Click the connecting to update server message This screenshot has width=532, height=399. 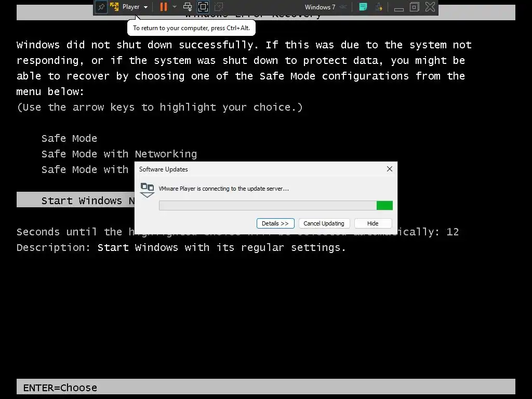click(x=224, y=189)
